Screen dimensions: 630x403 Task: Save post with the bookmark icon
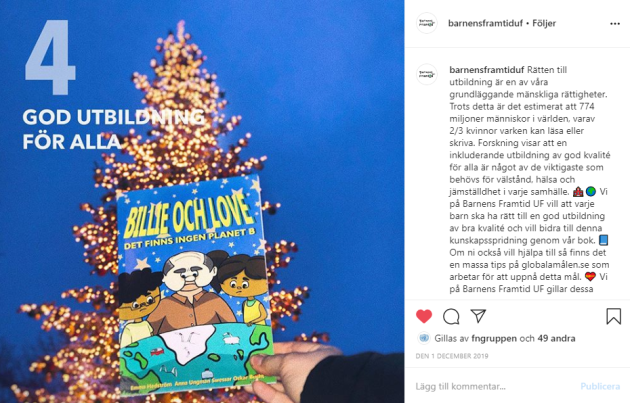tap(614, 316)
